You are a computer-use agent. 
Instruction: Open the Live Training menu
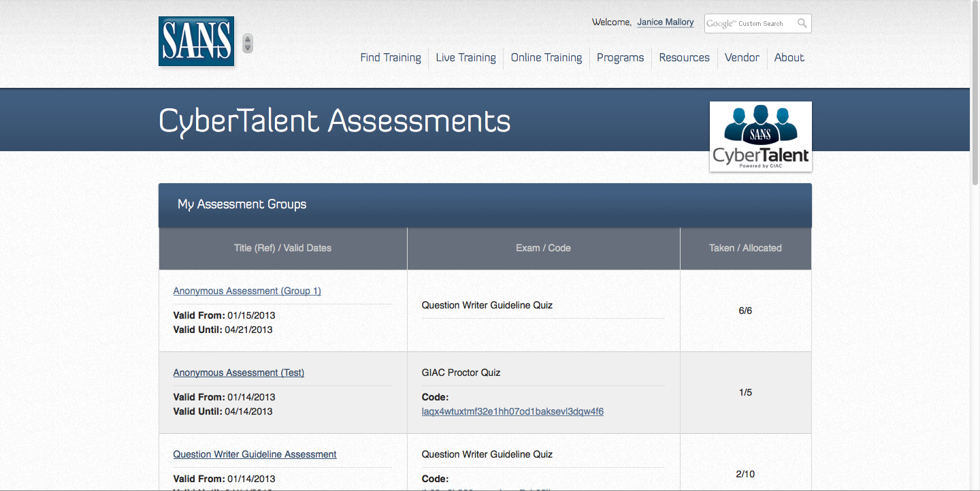(x=465, y=58)
